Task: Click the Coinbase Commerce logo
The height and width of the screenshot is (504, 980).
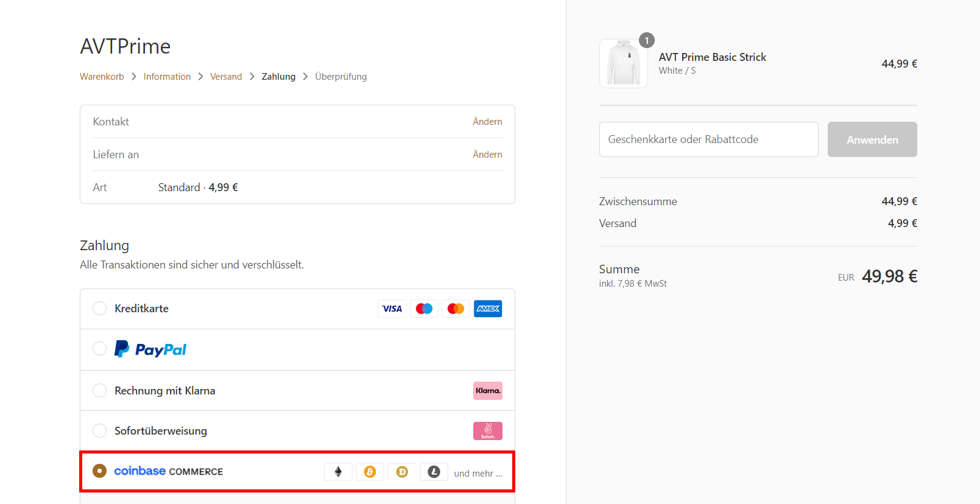Action: pos(169,471)
